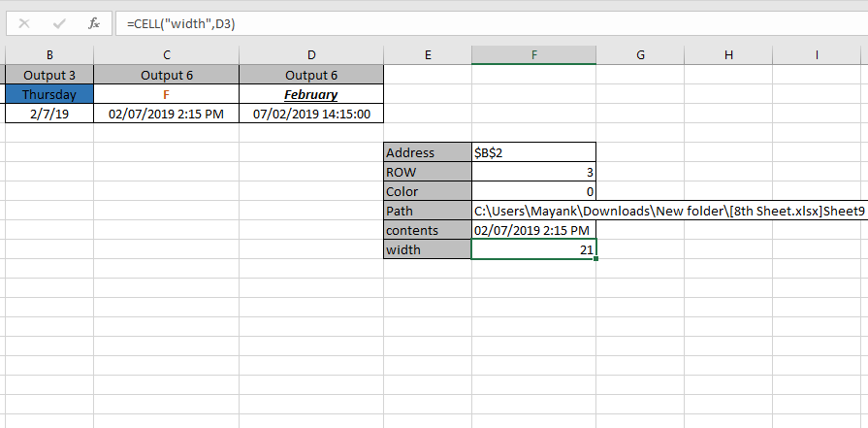Click the cell containing February
This screenshot has height=428, width=868.
(311, 94)
